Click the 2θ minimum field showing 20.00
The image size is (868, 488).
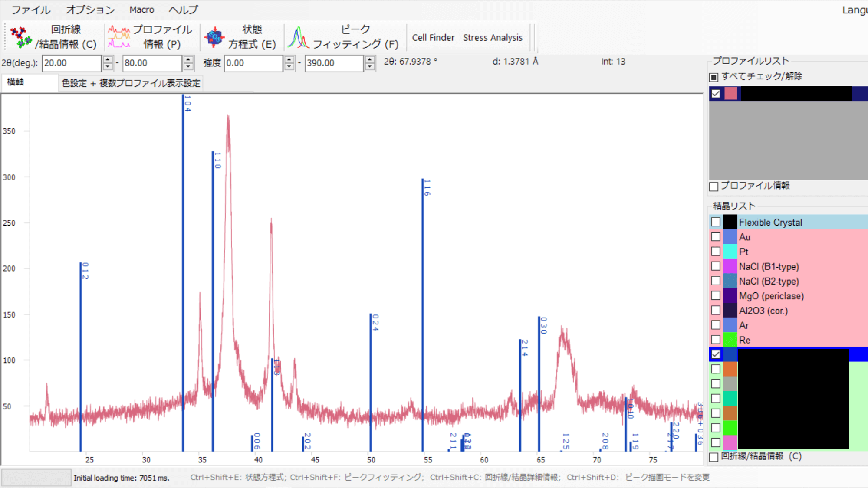click(x=72, y=63)
